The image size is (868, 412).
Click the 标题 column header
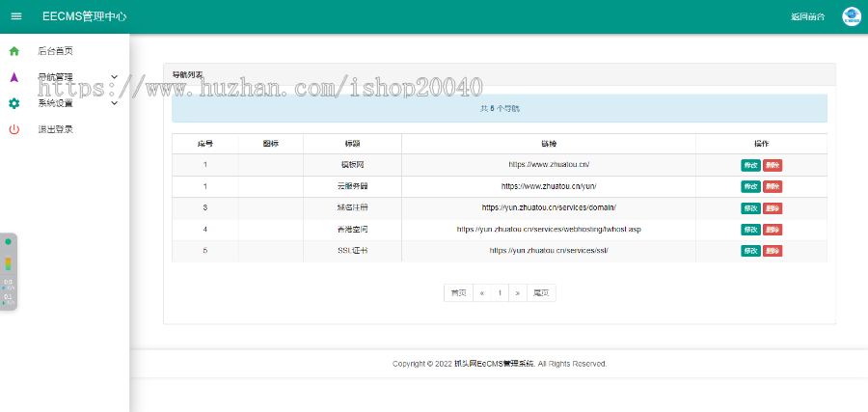353,144
